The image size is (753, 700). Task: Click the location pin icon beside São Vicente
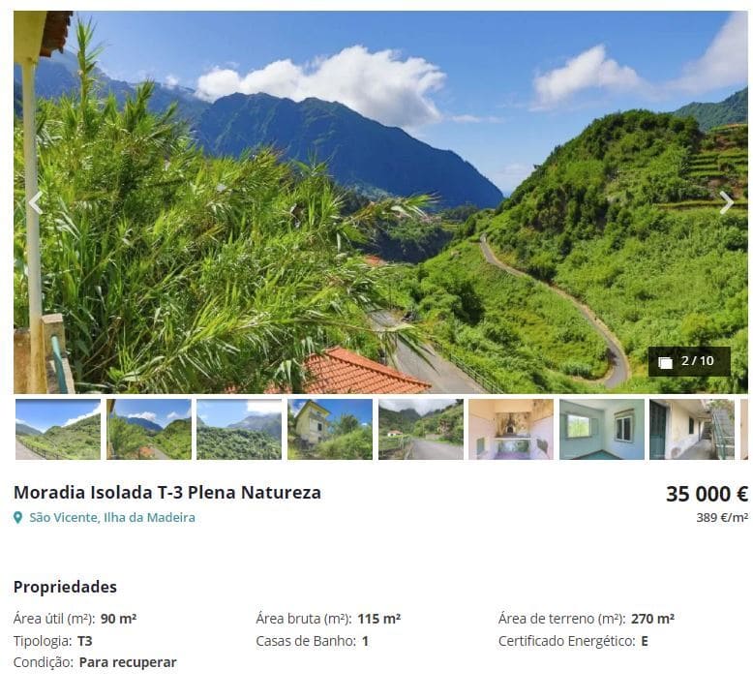point(17,517)
